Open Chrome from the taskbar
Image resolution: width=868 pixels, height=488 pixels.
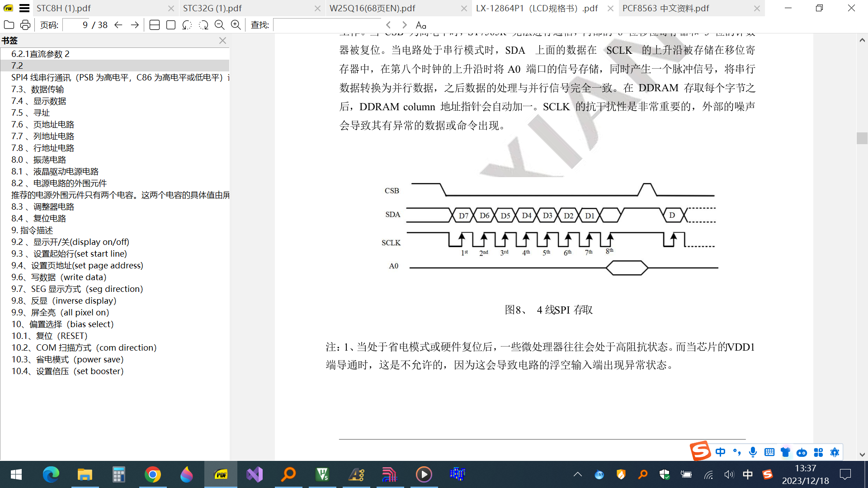[x=153, y=474]
